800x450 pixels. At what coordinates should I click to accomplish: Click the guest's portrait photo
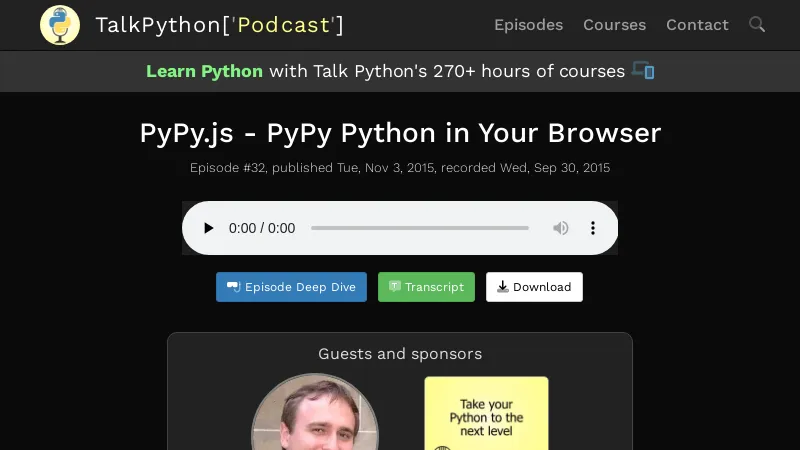click(315, 415)
